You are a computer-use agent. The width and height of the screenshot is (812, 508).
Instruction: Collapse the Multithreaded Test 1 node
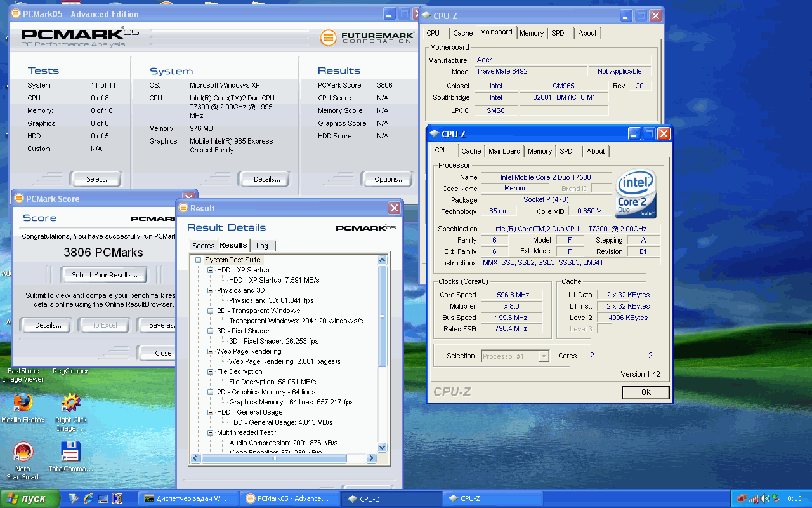211,432
